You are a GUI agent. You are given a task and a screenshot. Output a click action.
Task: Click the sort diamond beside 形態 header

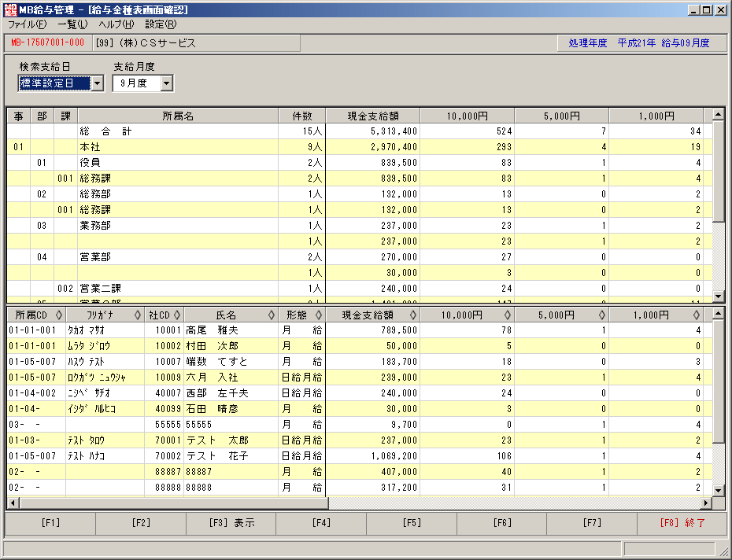(x=319, y=315)
